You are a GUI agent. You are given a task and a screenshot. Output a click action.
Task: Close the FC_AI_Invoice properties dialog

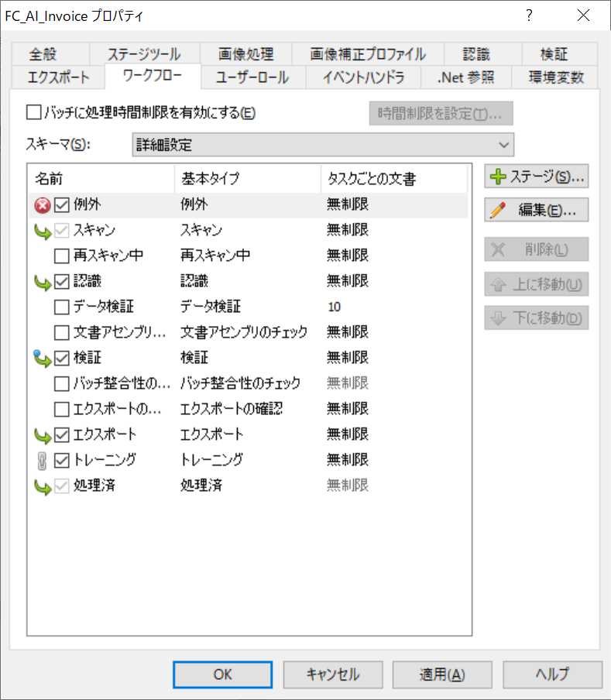pyautogui.click(x=583, y=15)
